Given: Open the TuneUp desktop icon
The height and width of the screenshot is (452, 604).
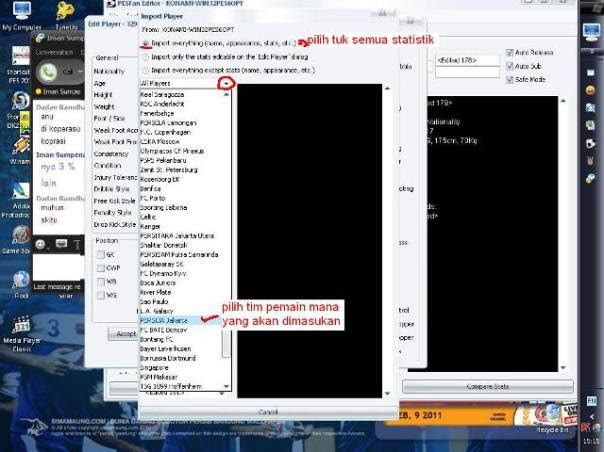Looking at the screenshot, I should pos(66,15).
